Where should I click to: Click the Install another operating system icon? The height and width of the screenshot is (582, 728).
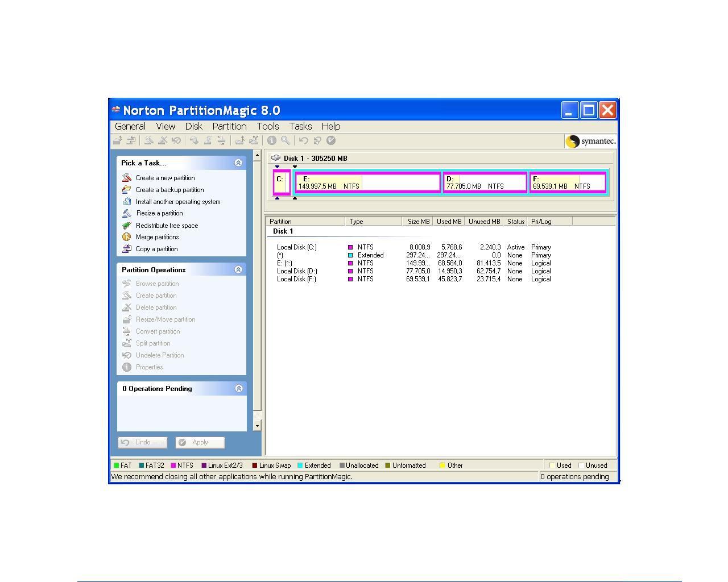point(127,202)
